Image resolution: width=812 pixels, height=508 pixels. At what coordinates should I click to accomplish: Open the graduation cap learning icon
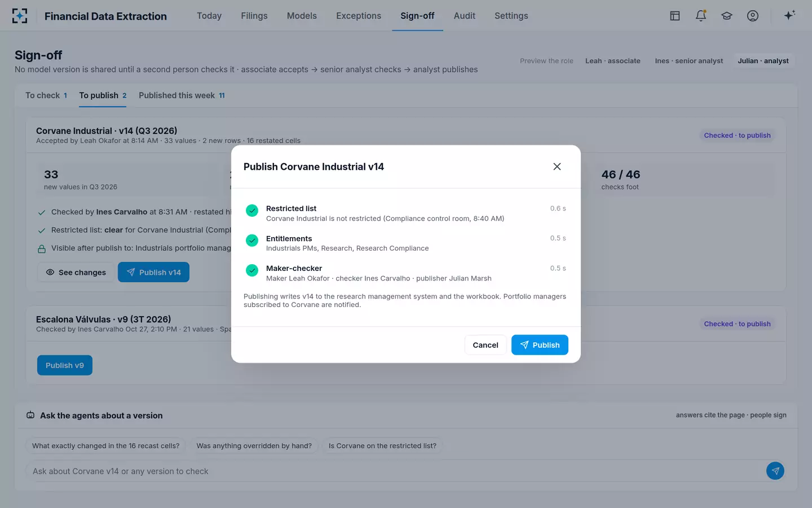click(x=727, y=16)
